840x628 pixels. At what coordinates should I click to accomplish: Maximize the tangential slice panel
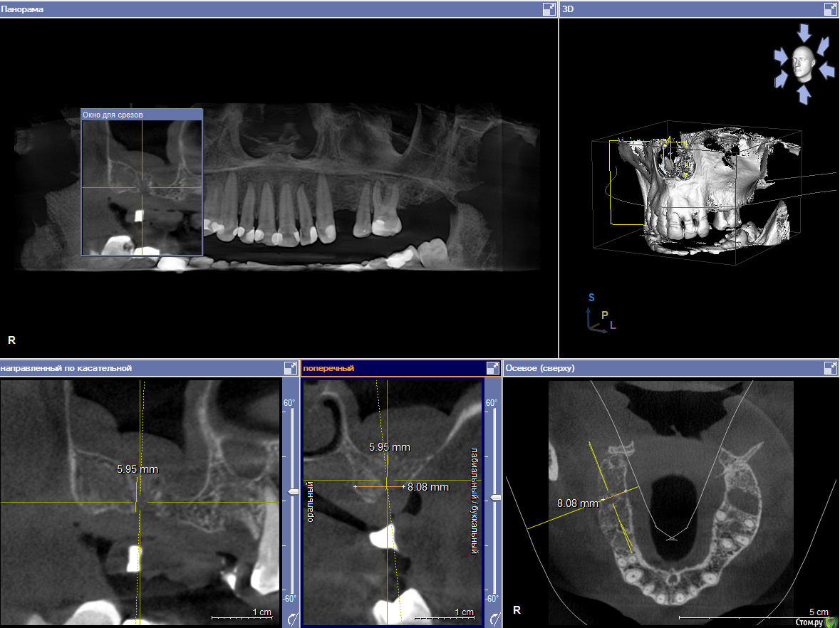click(291, 368)
